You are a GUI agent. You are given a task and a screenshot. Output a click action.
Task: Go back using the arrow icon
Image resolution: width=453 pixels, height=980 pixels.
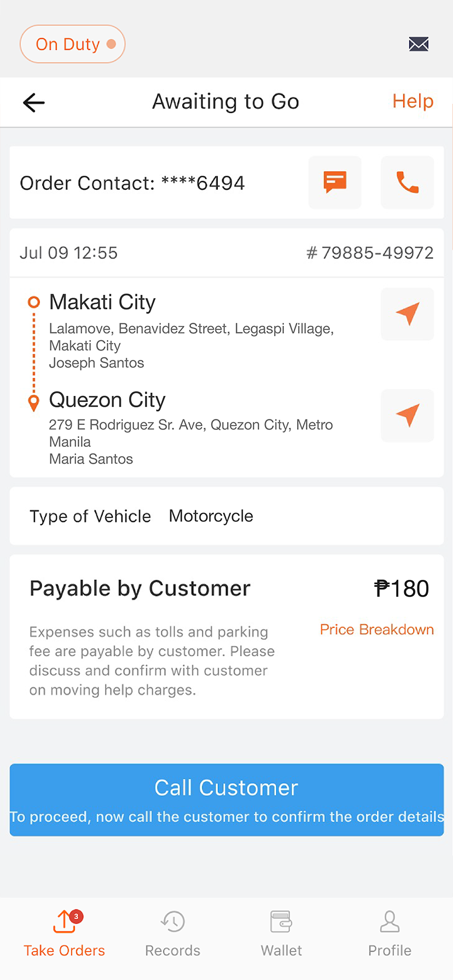pyautogui.click(x=34, y=102)
